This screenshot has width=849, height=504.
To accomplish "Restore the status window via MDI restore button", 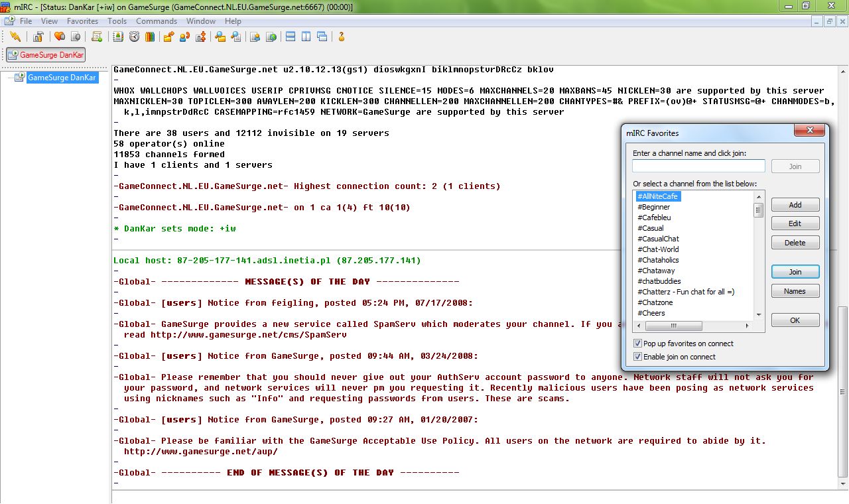I will pos(829,21).
